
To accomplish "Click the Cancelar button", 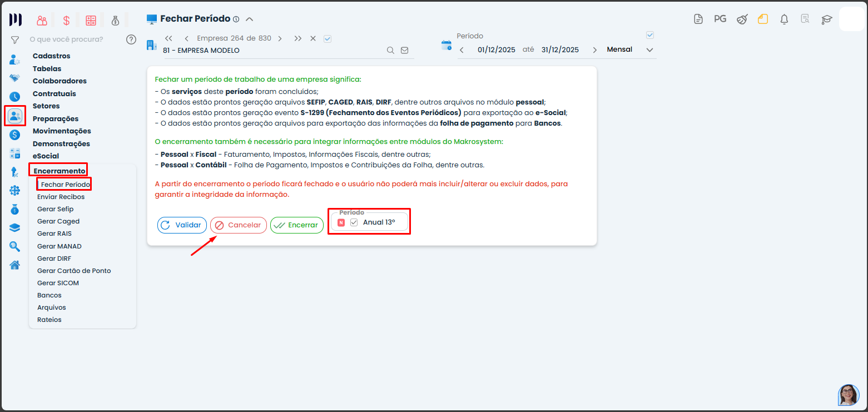I will [x=239, y=225].
